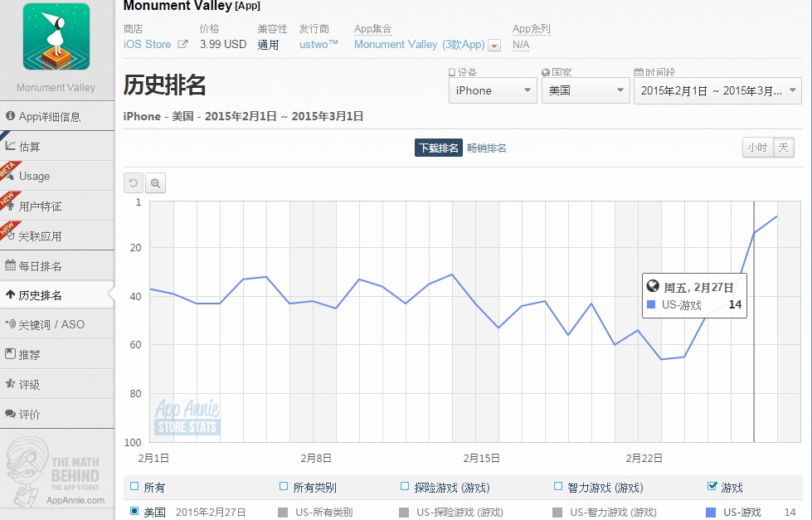Image resolution: width=812 pixels, height=520 pixels.
Task: Select 历史排名 in sidebar
Action: click(x=57, y=295)
